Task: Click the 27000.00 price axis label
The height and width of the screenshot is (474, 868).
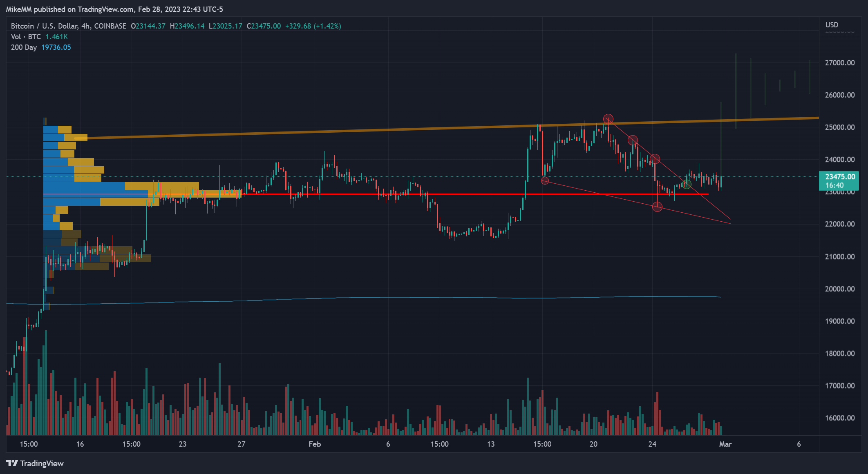Action: (840, 63)
